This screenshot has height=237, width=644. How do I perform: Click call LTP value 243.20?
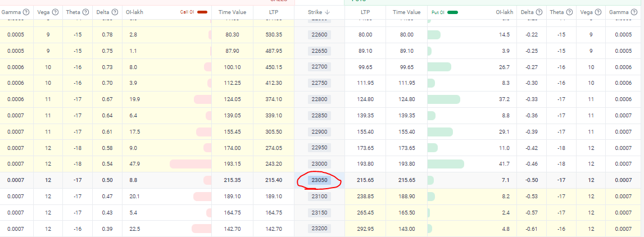pyautogui.click(x=274, y=164)
